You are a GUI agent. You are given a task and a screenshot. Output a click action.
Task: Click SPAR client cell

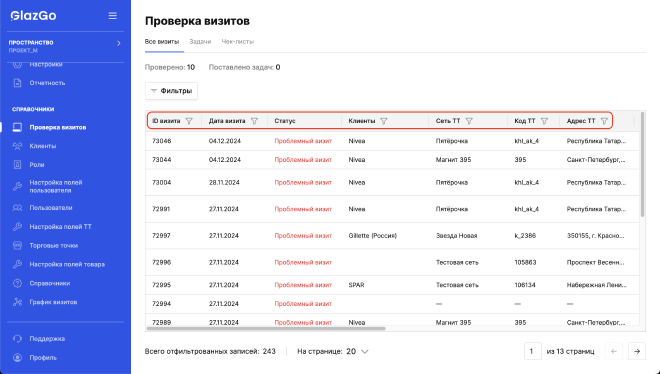tap(357, 285)
